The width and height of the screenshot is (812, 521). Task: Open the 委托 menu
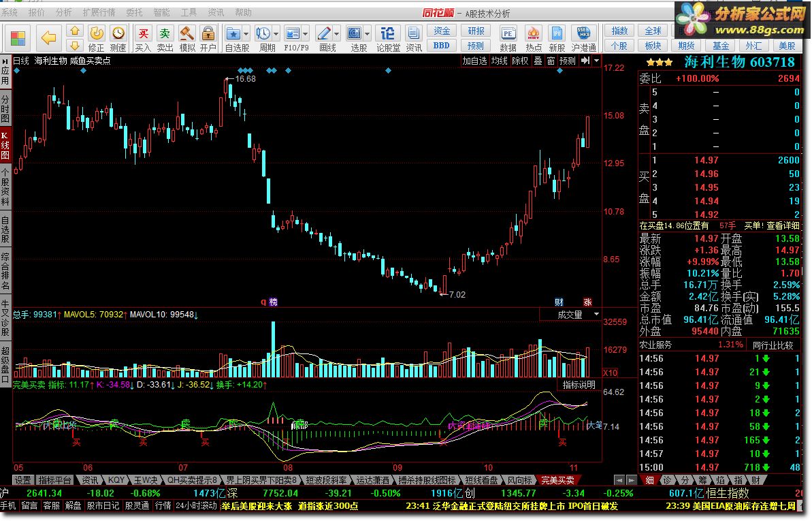(134, 12)
